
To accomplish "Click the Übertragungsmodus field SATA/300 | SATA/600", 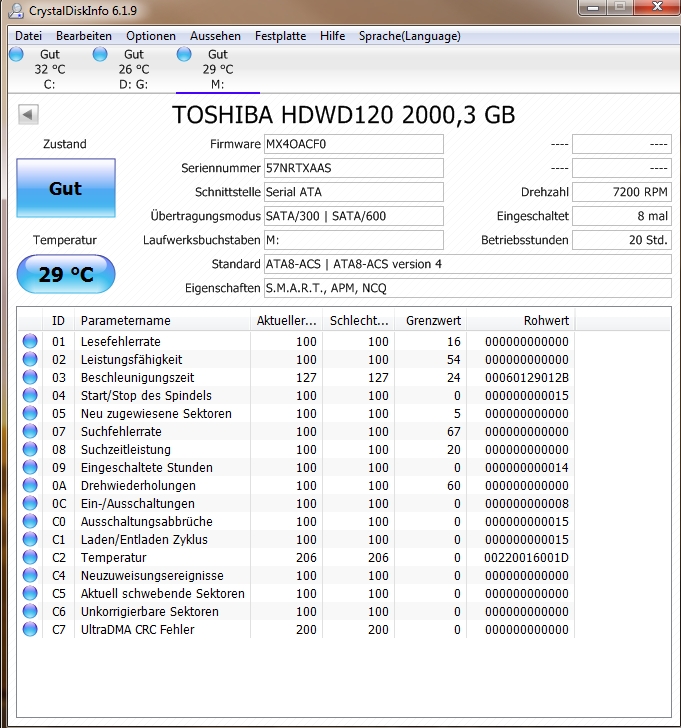I will (x=354, y=216).
